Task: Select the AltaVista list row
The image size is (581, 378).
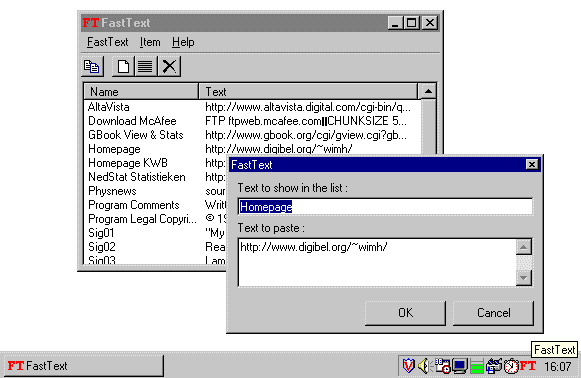Action: (x=109, y=107)
